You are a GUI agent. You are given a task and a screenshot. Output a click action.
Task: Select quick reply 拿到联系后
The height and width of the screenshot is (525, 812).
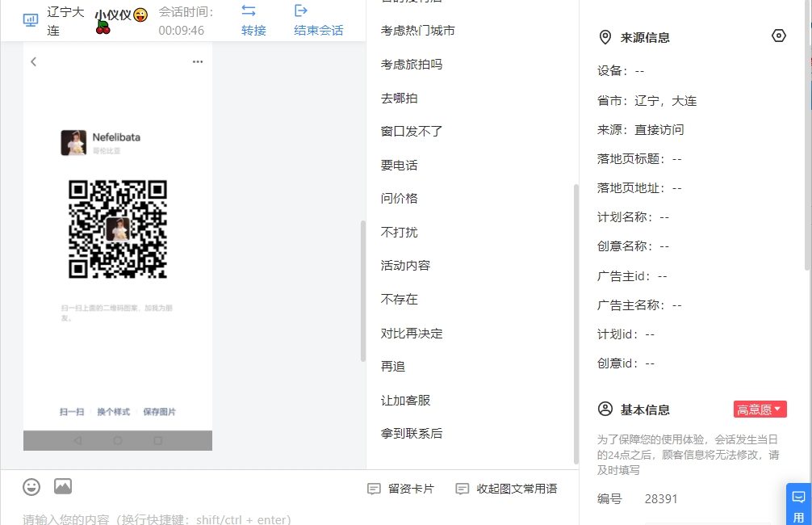[x=411, y=433]
